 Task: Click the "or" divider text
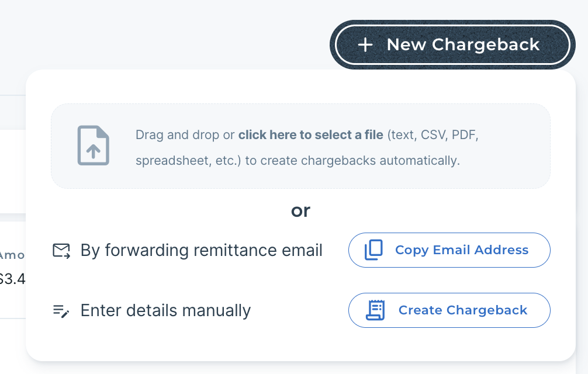[300, 210]
